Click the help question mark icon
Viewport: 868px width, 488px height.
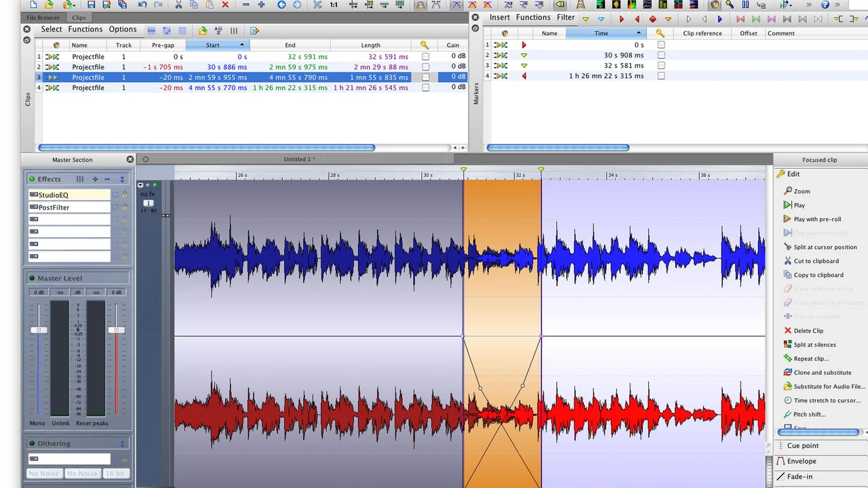(x=825, y=5)
